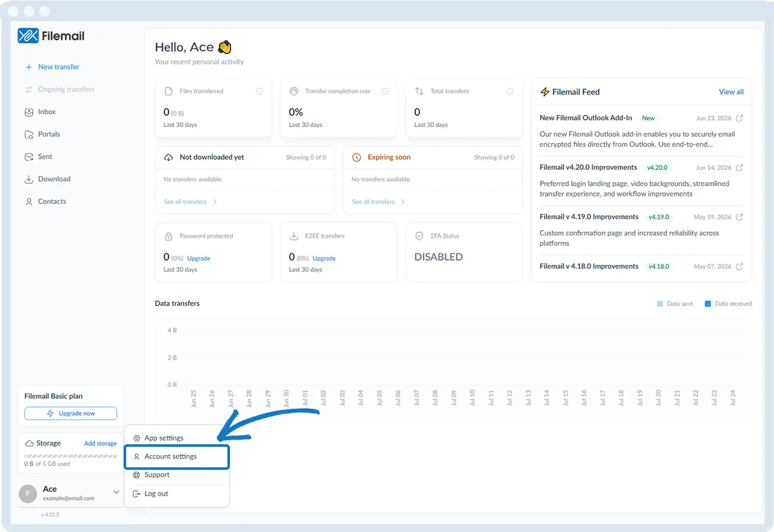This screenshot has height=532, width=774.
Task: Click the Filemail logo
Action: [51, 36]
